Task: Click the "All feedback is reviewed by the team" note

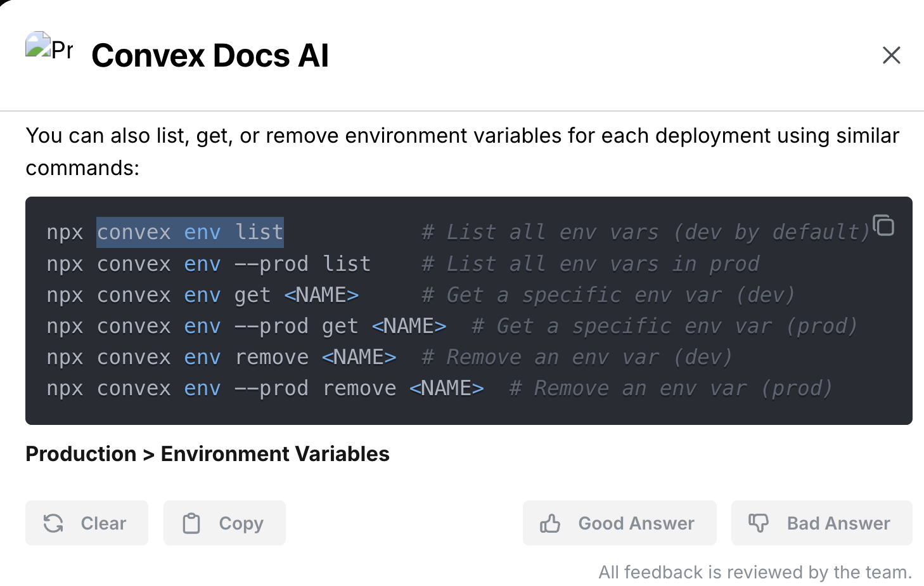Action: click(x=755, y=572)
